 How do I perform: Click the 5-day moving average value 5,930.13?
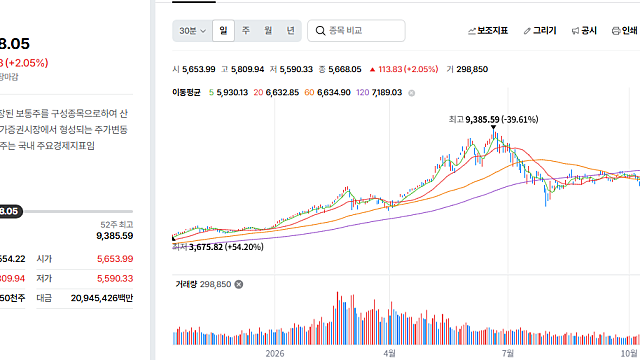coord(232,93)
